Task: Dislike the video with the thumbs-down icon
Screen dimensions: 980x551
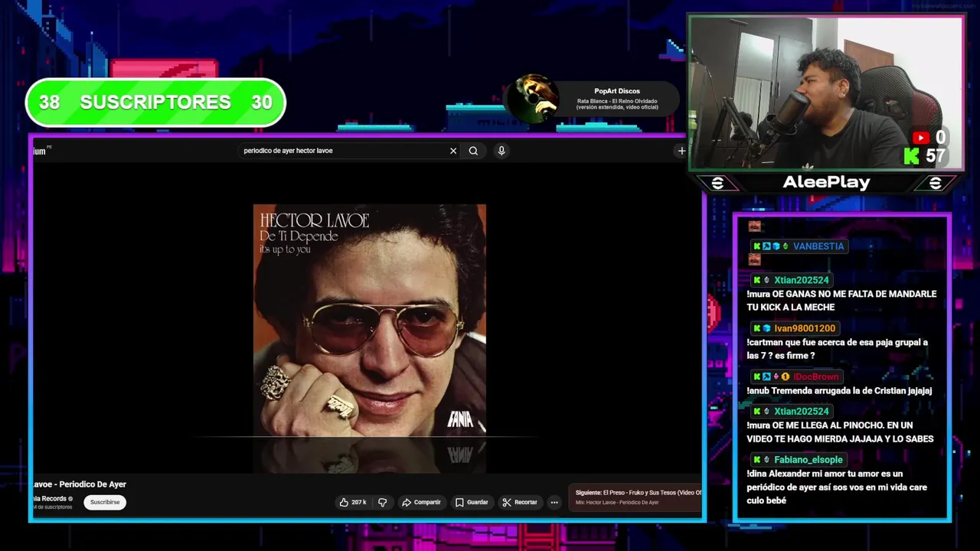Action: coord(383,502)
